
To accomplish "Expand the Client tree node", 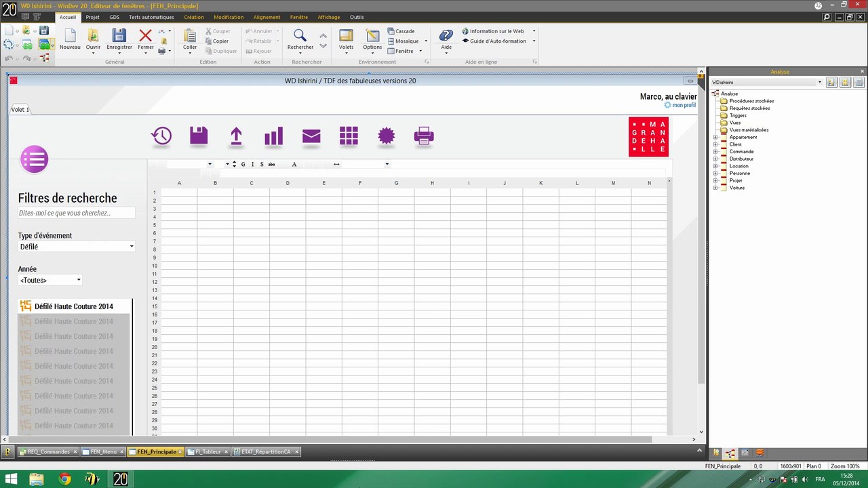I will click(715, 144).
